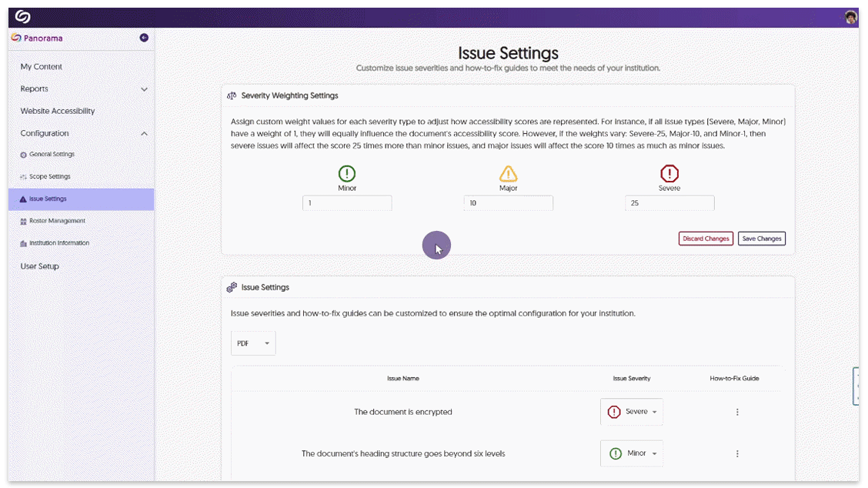Open How-to-Fix menu for the encrypted document issue
Viewport: 868px width, 488px height.
[737, 412]
